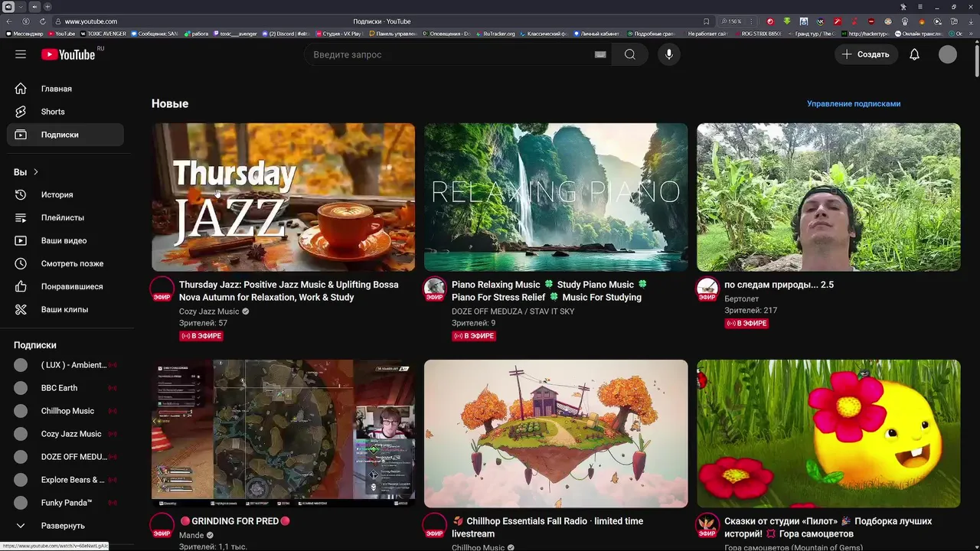Play the Relaxing Piano waterfall thumbnail

[556, 197]
